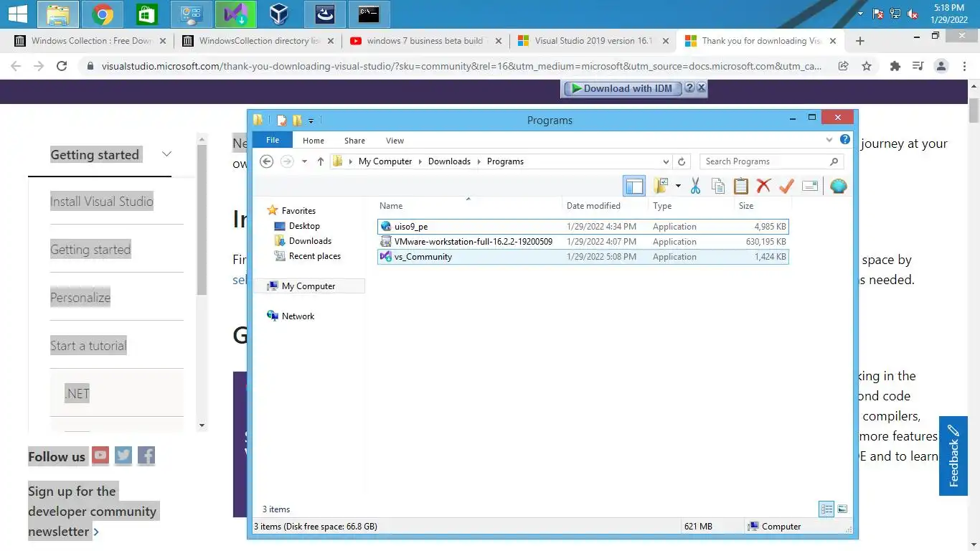Reload the page in Chrome
Viewport: 980px width, 551px height.
(62, 66)
